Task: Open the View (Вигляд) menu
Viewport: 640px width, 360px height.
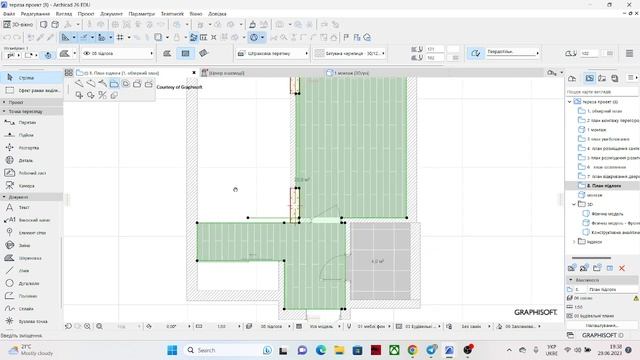Action: tap(64, 14)
